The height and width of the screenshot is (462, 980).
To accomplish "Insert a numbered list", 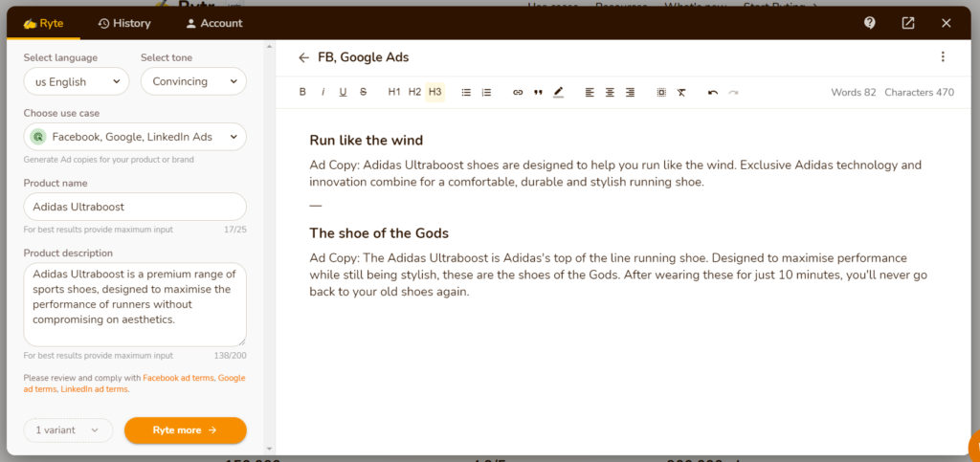I will [x=486, y=93].
